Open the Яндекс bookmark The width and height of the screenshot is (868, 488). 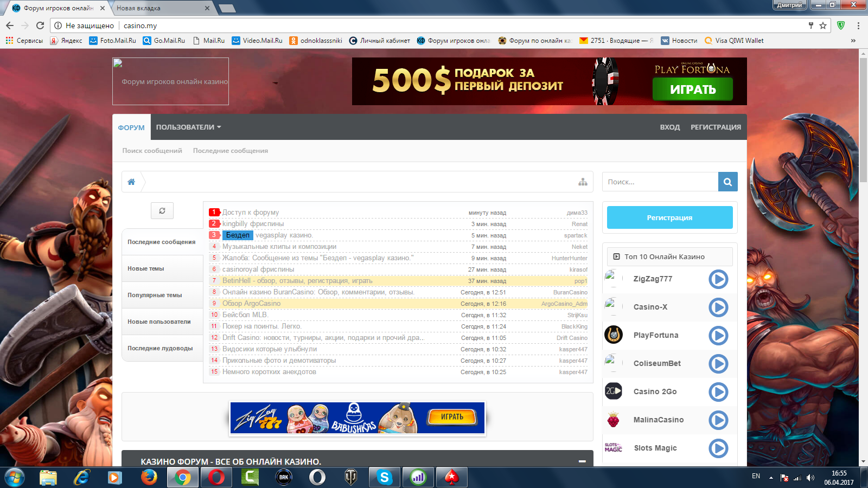coord(66,41)
